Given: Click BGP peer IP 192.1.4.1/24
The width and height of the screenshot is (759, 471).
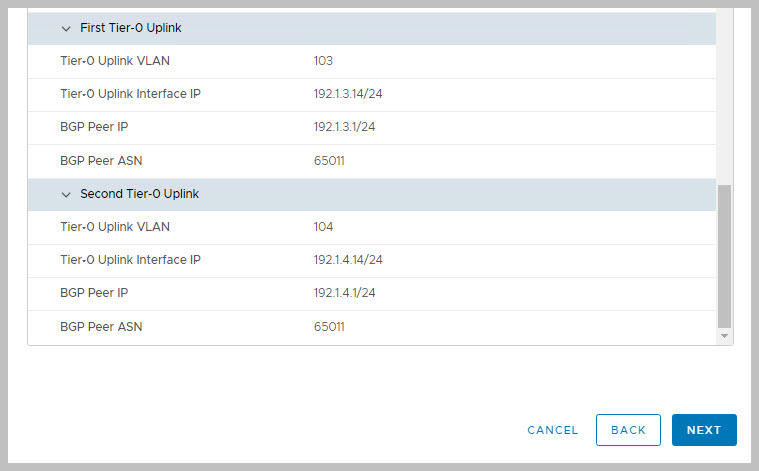Looking at the screenshot, I should tap(344, 293).
